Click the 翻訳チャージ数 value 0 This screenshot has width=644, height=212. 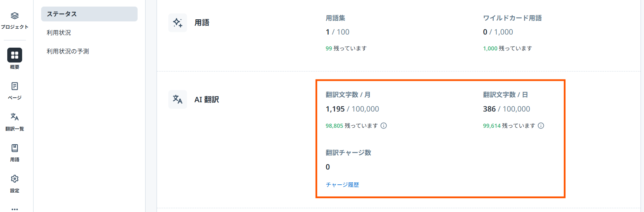coord(327,167)
